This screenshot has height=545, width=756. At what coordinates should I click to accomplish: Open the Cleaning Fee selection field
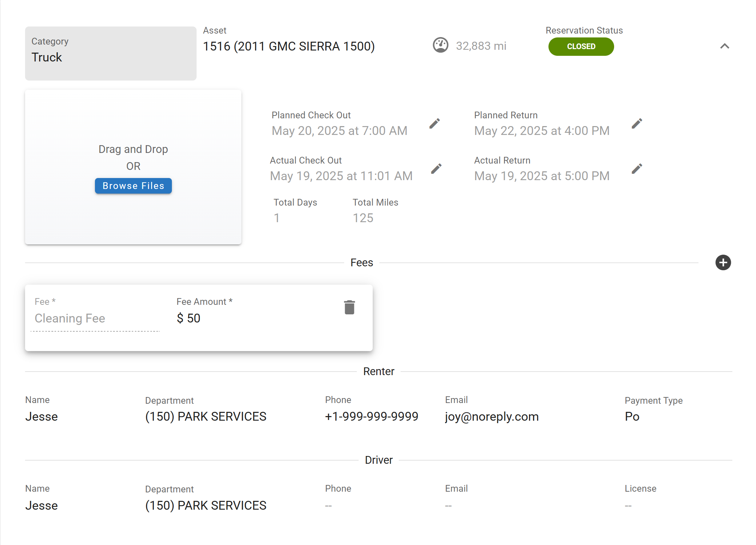click(95, 319)
